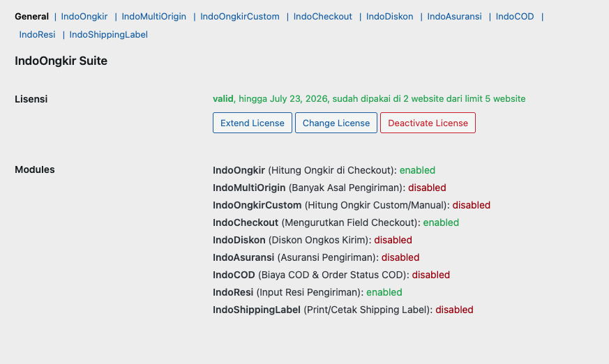Click the red Deactivate License button
Image resolution: width=609 pixels, height=364 pixels.
[428, 123]
